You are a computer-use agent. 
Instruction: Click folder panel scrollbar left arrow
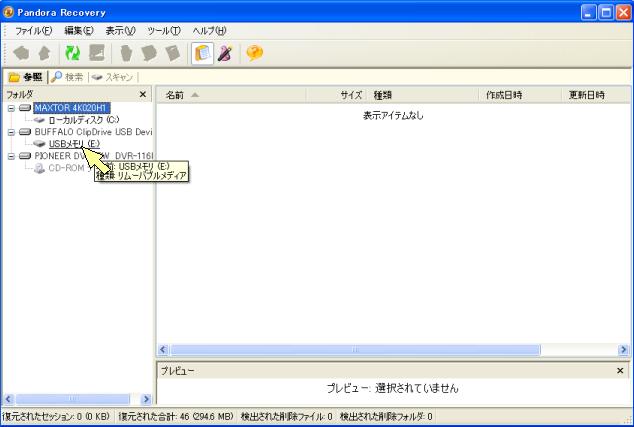coord(8,399)
